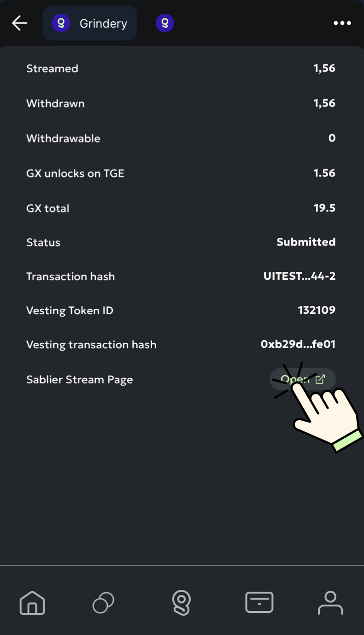364x635 pixels.
Task: Select the GX total row value 19.5
Action: [x=324, y=208]
